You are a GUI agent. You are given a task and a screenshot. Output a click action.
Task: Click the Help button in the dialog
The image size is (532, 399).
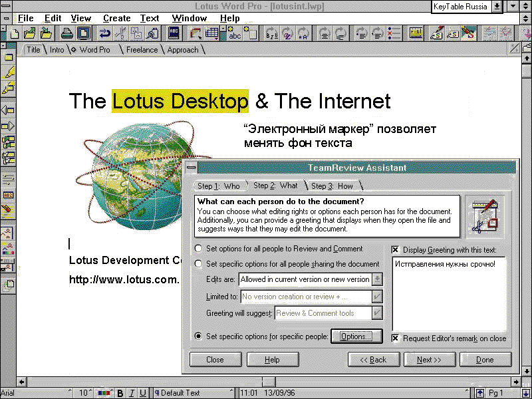(273, 360)
